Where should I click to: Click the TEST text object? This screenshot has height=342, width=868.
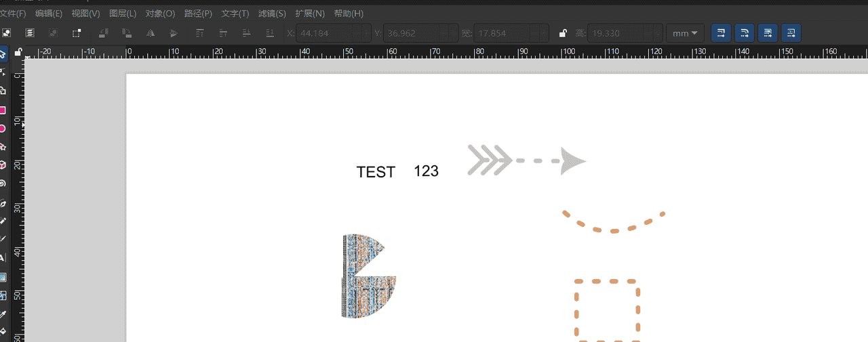[376, 173]
